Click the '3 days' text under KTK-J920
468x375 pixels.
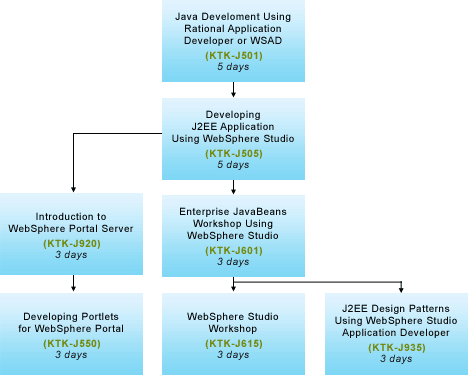tap(71, 255)
